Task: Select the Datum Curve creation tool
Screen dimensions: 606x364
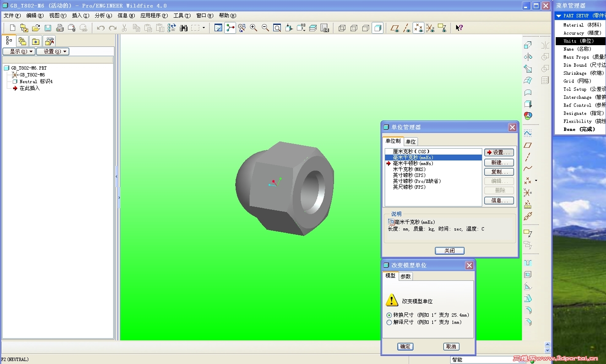Action: click(x=528, y=168)
